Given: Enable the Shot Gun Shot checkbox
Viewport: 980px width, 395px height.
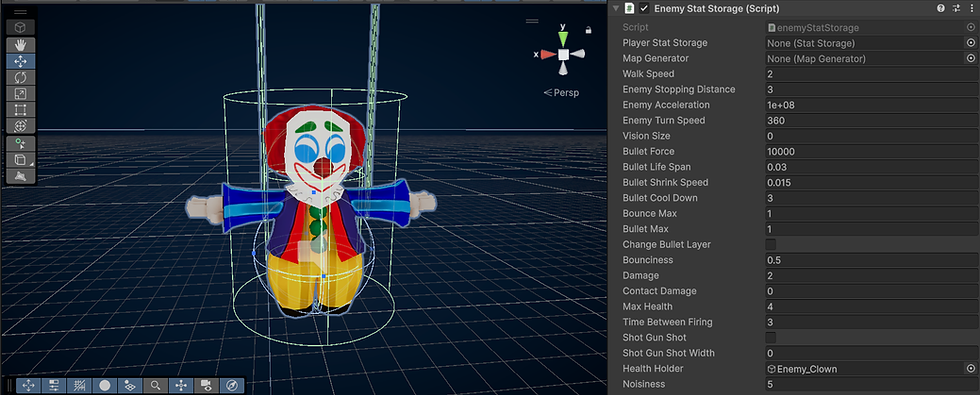Looking at the screenshot, I should pyautogui.click(x=771, y=338).
